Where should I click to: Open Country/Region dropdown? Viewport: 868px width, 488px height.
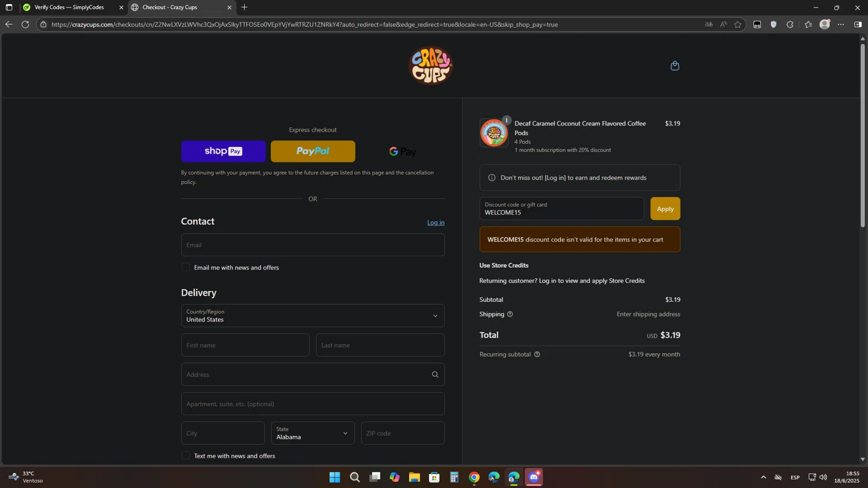click(x=313, y=316)
